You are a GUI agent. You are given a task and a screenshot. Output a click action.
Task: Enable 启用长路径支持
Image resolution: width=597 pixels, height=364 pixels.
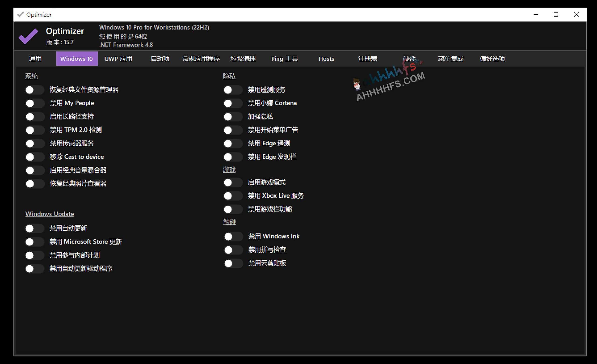coord(35,117)
